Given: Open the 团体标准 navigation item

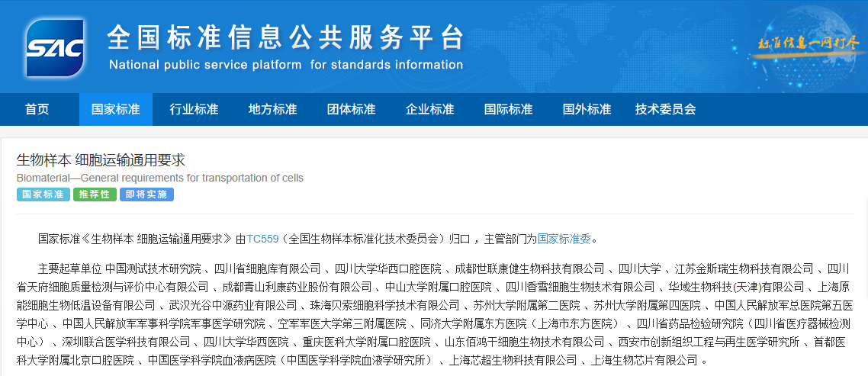Looking at the screenshot, I should [x=351, y=109].
